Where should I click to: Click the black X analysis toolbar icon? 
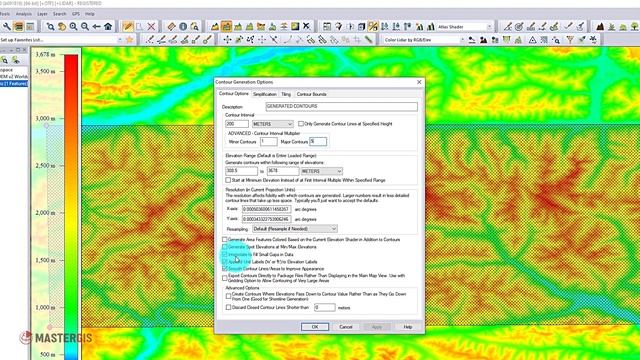pyautogui.click(x=306, y=27)
